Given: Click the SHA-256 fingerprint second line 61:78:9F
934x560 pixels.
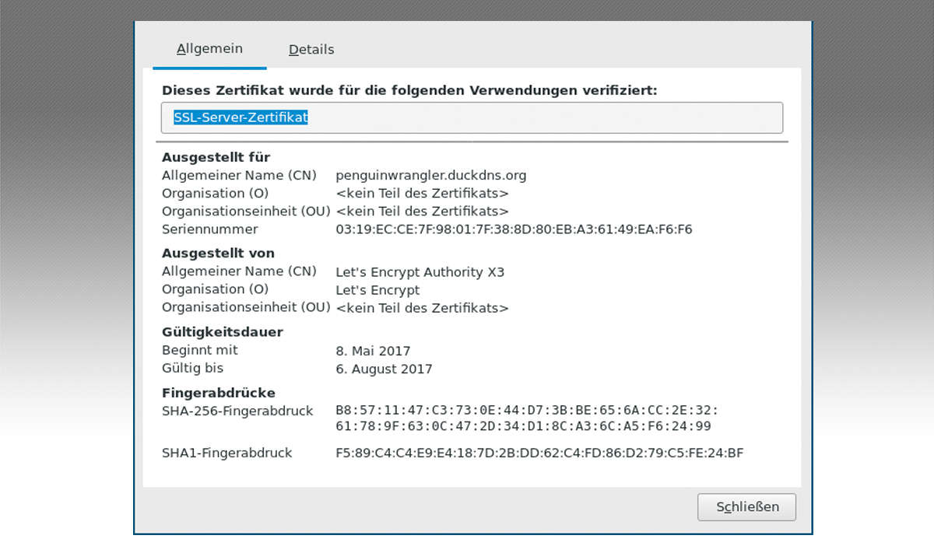Looking at the screenshot, I should [x=523, y=426].
